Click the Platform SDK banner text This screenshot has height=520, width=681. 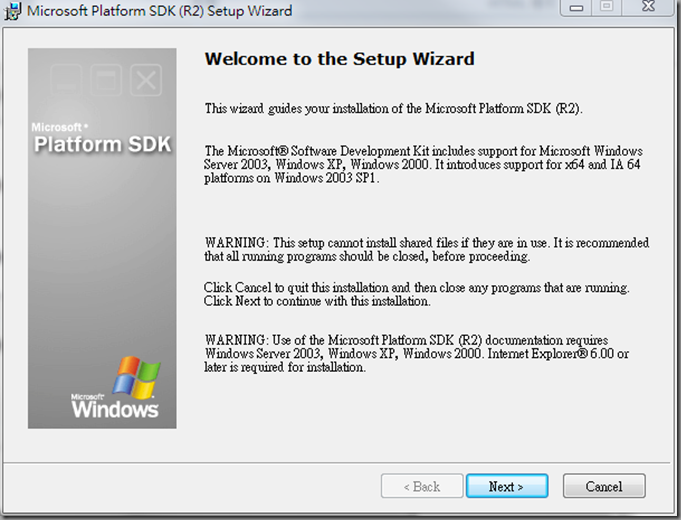102,144
